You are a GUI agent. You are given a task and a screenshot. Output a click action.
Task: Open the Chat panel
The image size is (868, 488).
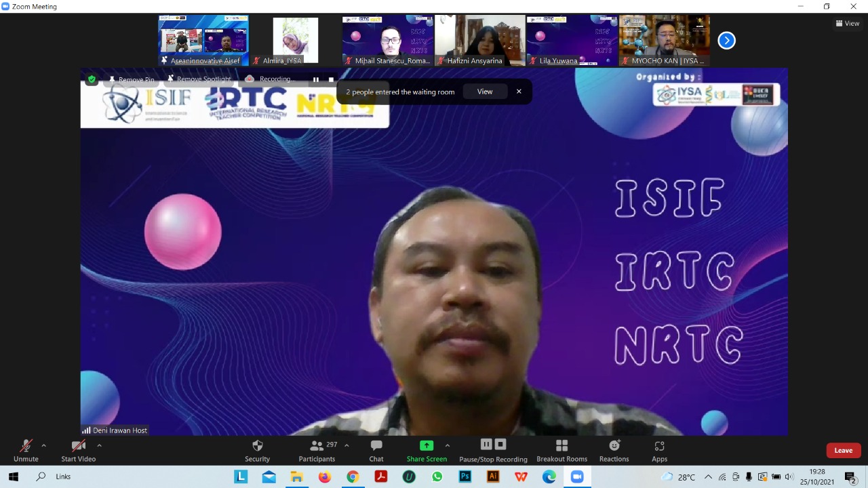[x=376, y=450]
